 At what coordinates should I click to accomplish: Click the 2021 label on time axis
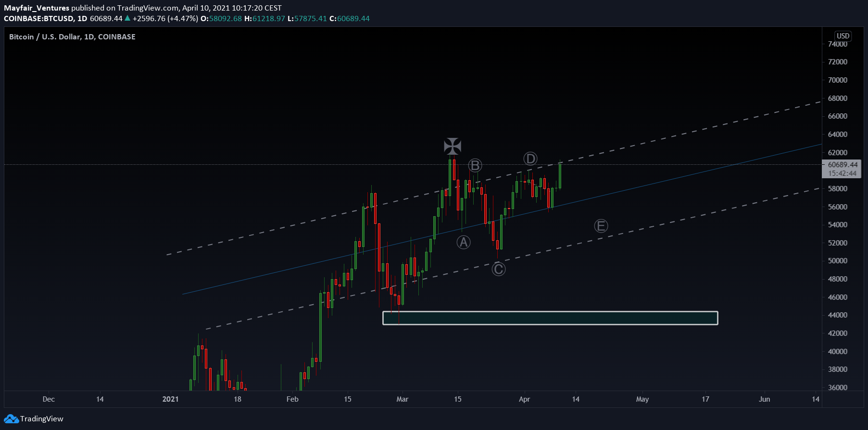click(170, 399)
